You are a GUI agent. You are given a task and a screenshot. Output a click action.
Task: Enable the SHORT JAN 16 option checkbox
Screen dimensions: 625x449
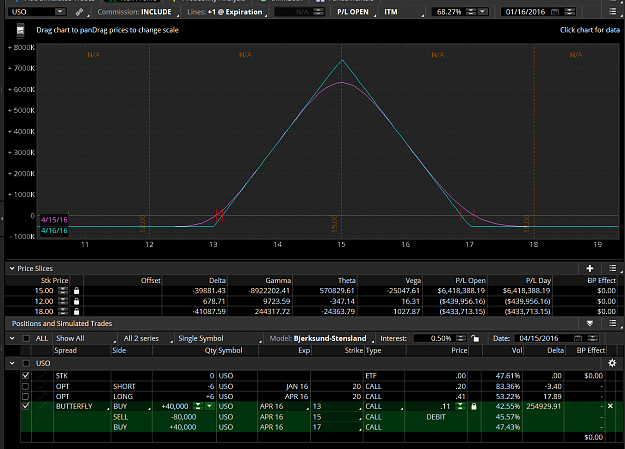point(26,386)
